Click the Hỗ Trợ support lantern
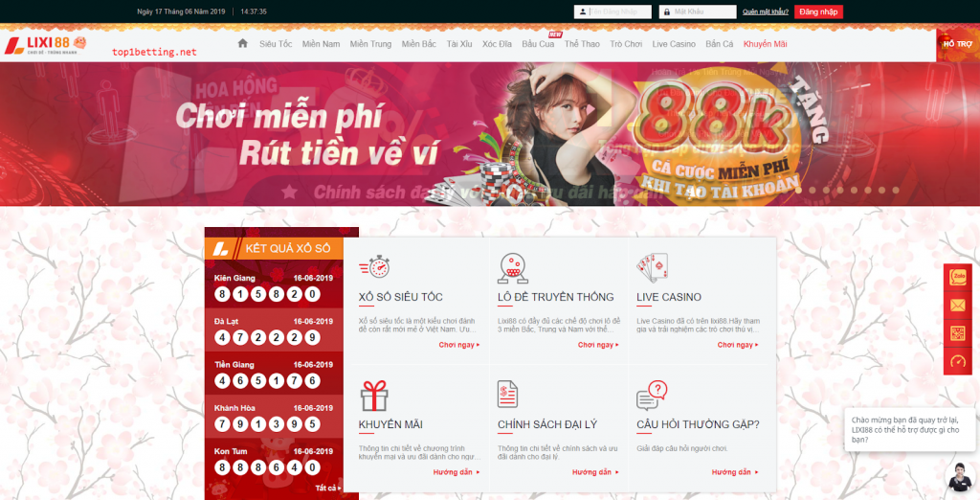 (957, 44)
